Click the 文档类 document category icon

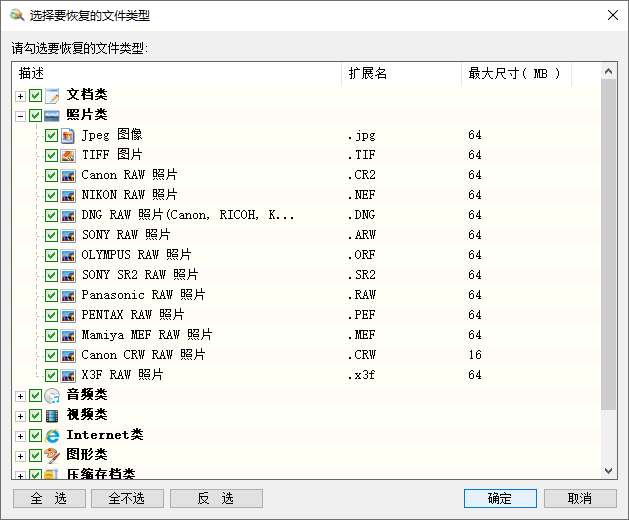(x=52, y=95)
